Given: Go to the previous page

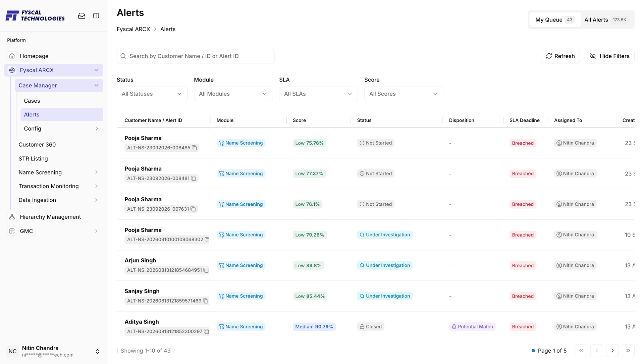Looking at the screenshot, I should point(597,351).
